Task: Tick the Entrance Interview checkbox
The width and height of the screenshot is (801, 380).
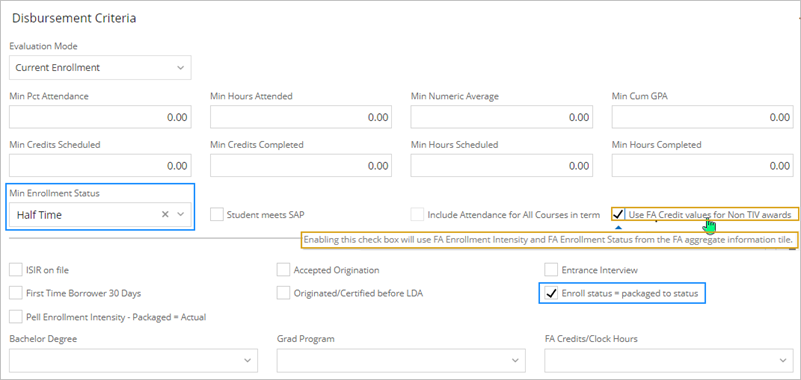Action: tap(551, 270)
